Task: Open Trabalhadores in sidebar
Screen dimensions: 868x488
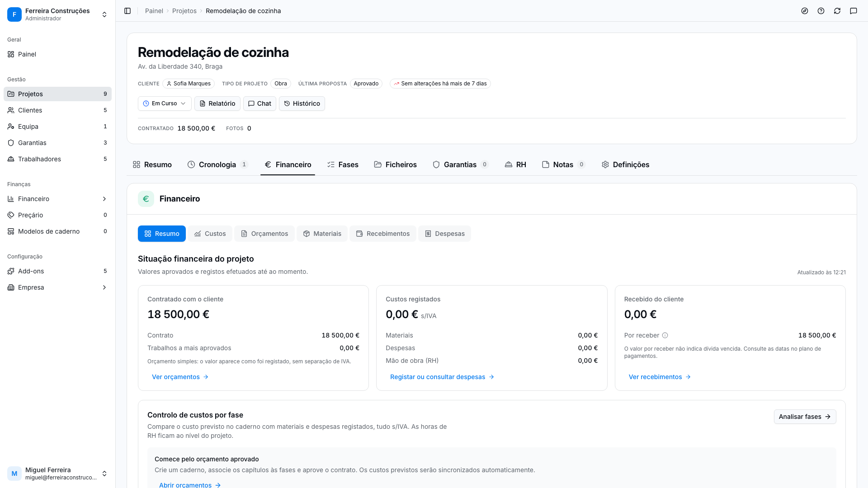Action: coord(57,159)
